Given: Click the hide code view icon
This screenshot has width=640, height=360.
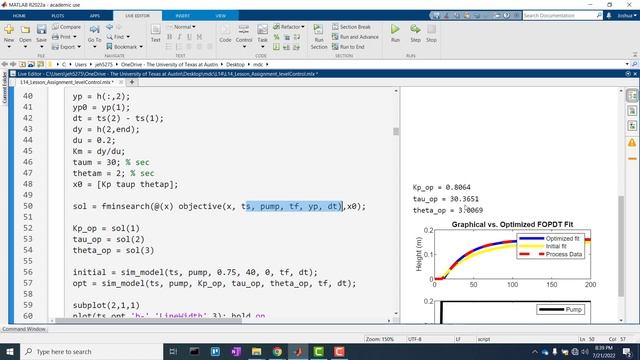Looking at the screenshot, I should tap(632, 126).
